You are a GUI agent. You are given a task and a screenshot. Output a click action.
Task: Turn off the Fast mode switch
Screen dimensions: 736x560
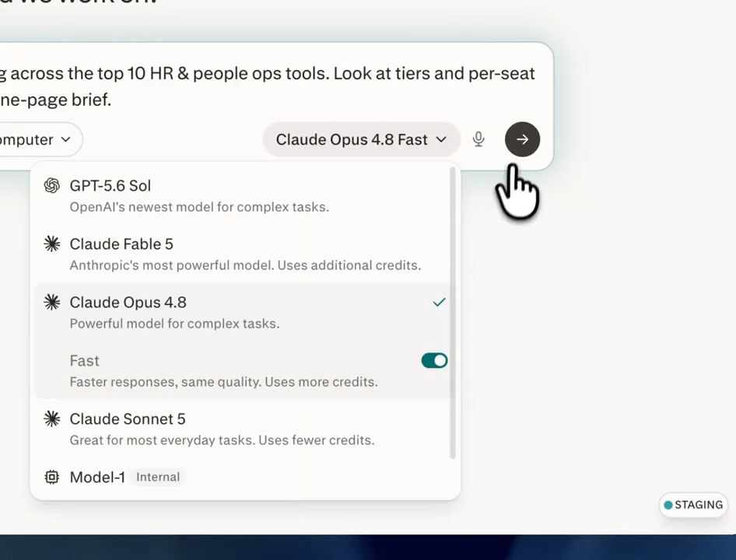coord(434,361)
